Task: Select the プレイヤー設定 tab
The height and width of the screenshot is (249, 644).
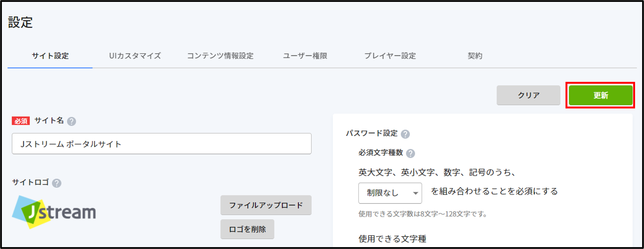Action: [390, 56]
